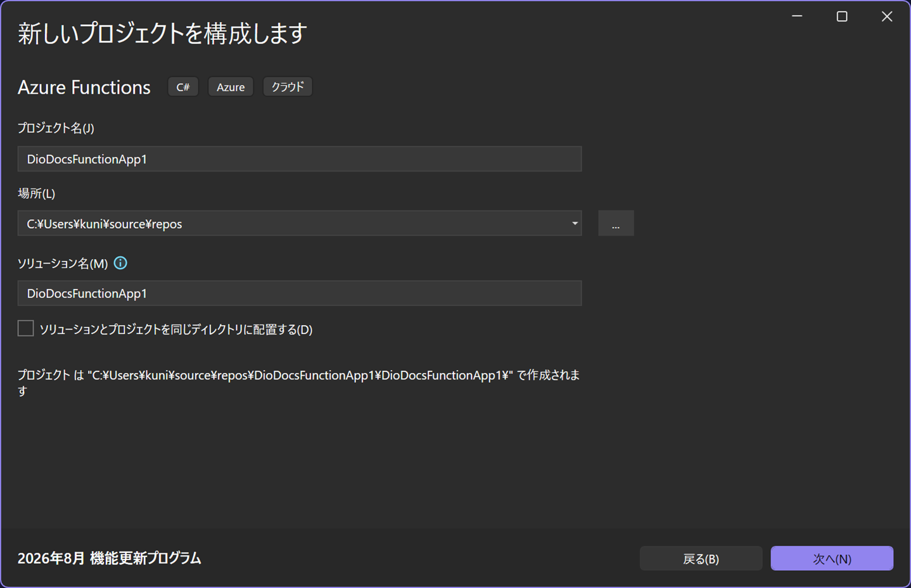This screenshot has height=588, width=911.
Task: Click the project creation path message
Action: pyautogui.click(x=298, y=383)
